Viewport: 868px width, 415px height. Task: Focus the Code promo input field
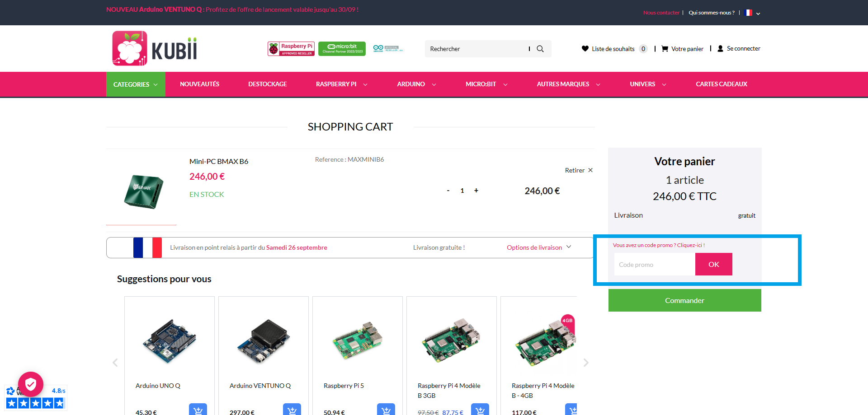pyautogui.click(x=655, y=264)
